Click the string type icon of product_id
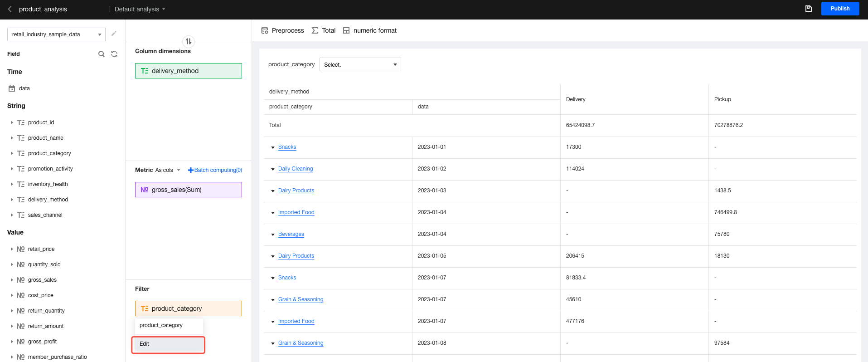Viewport: 868px width, 362px height. point(21,122)
